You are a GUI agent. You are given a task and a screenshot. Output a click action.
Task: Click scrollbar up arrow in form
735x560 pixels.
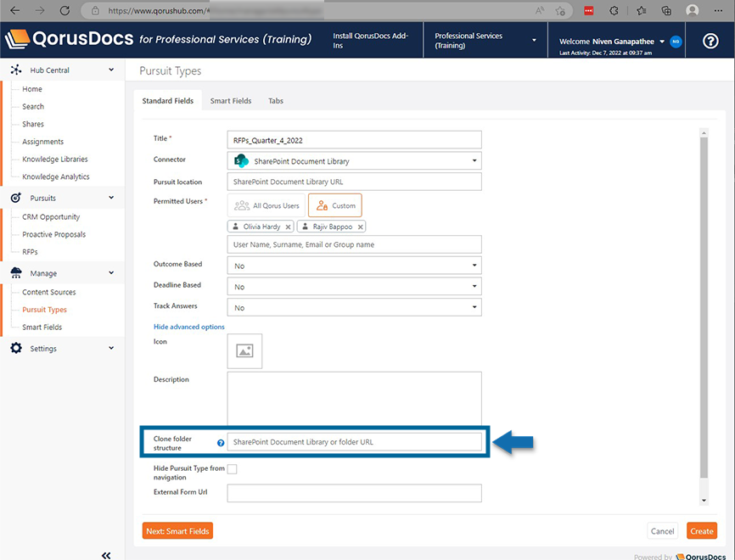coord(704,133)
